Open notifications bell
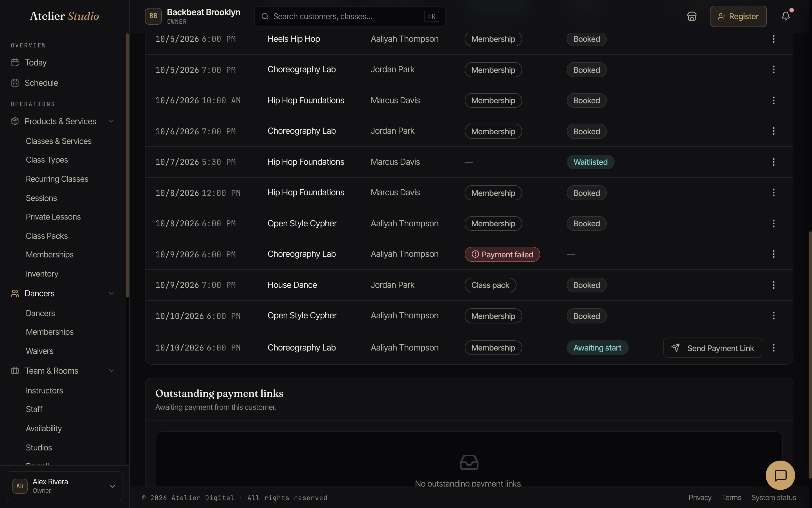 (785, 16)
